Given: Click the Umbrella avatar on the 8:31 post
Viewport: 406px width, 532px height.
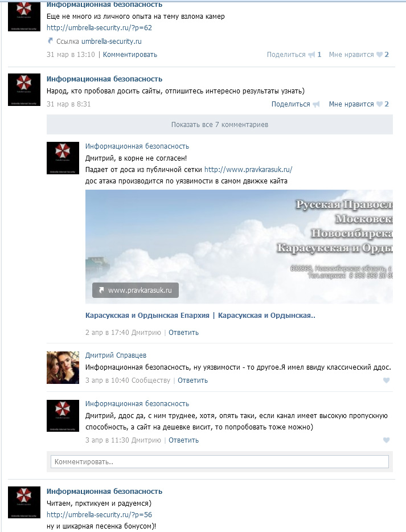Looking at the screenshot, I should coord(24,89).
